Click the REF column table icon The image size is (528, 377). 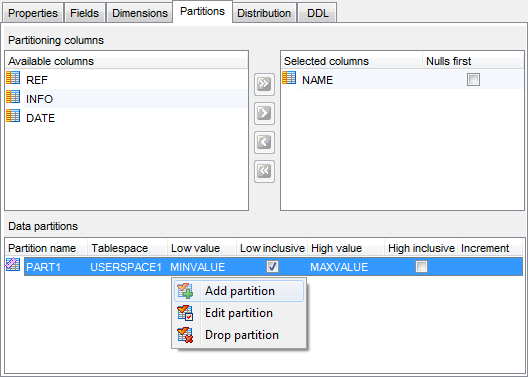(13, 78)
